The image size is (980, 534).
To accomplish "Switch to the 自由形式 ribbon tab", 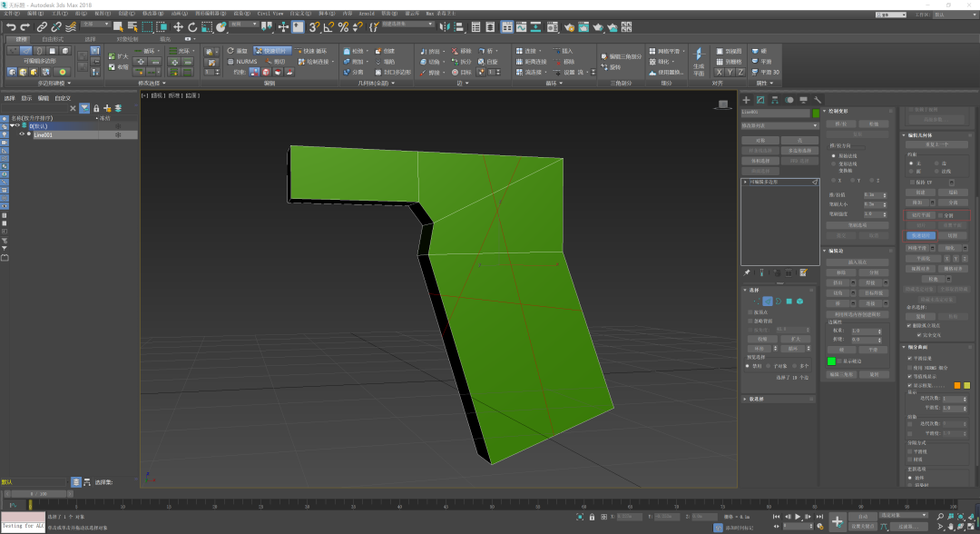I will coord(53,39).
